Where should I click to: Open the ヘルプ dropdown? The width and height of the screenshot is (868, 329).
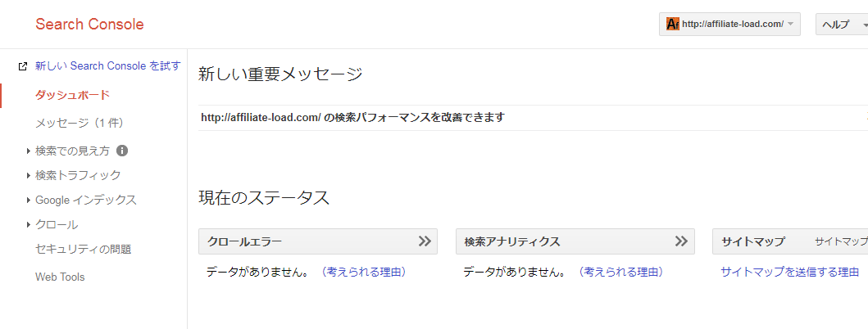pos(841,25)
